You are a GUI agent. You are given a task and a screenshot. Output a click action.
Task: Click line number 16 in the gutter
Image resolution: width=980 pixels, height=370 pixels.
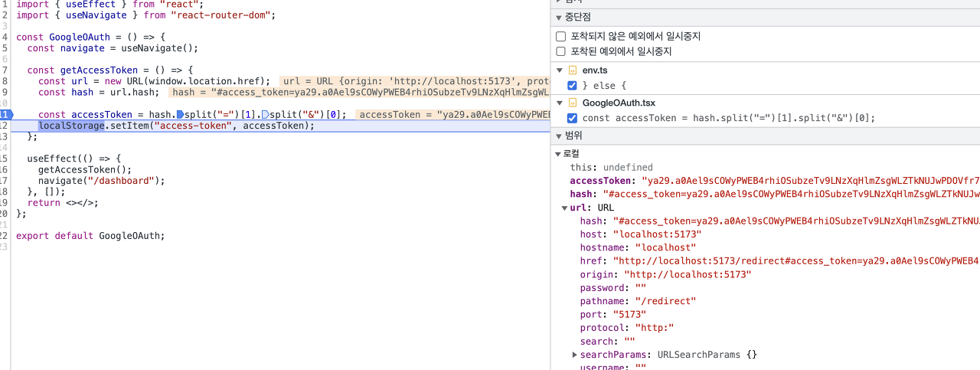(5, 170)
